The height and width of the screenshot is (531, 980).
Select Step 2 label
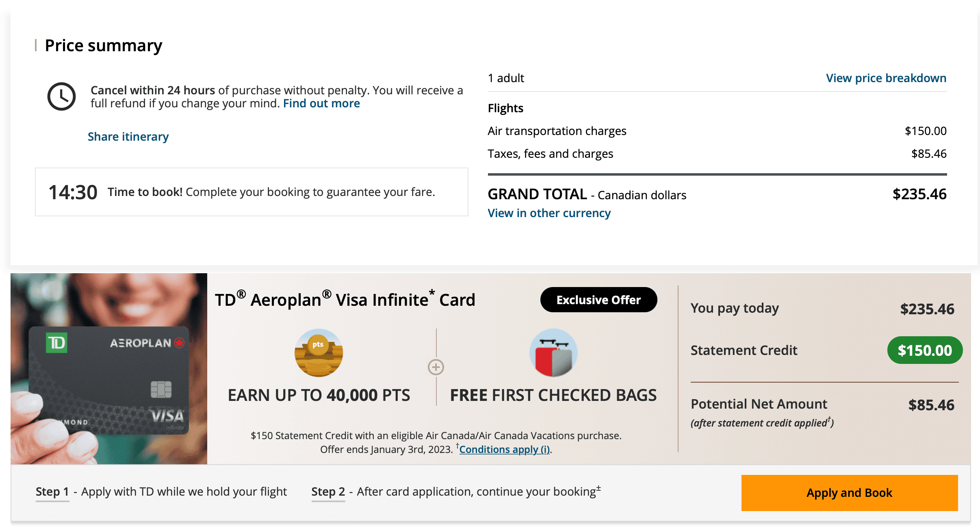point(328,492)
